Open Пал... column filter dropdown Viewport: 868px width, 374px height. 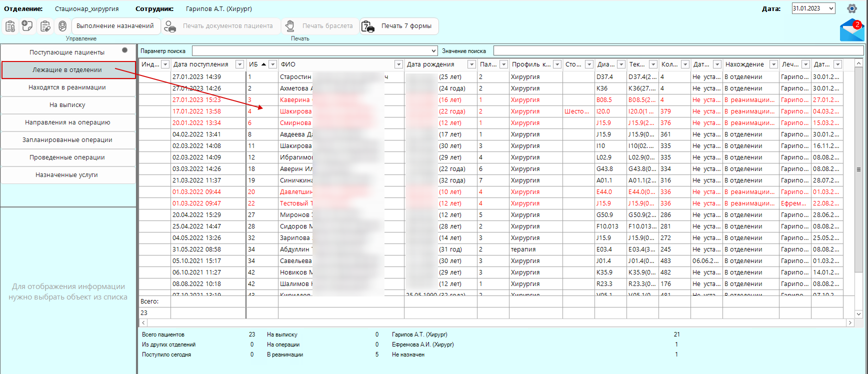click(x=503, y=64)
